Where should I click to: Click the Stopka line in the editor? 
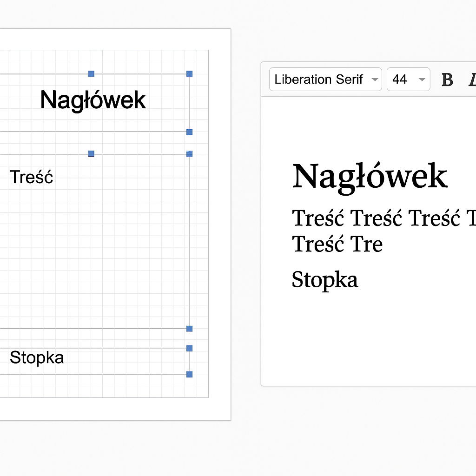pyautogui.click(x=325, y=280)
